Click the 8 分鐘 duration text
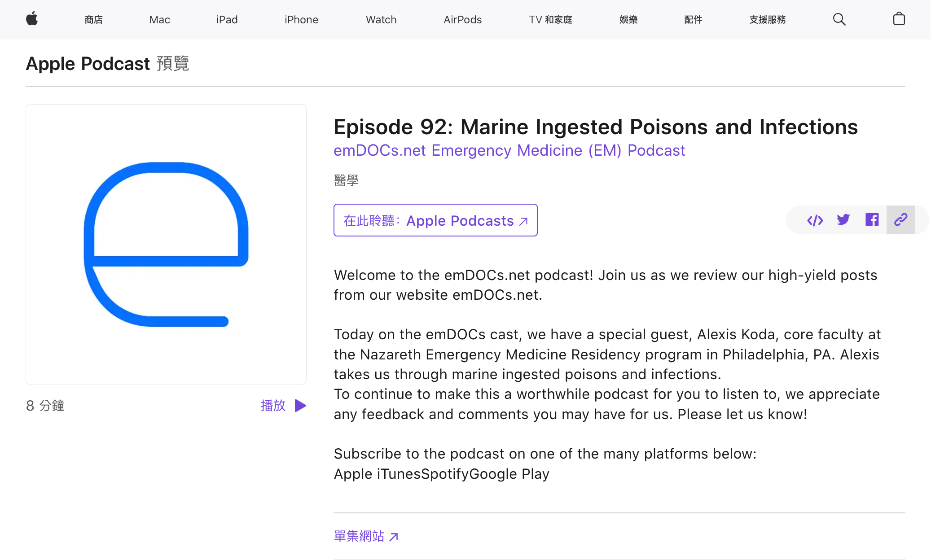 [x=45, y=406]
